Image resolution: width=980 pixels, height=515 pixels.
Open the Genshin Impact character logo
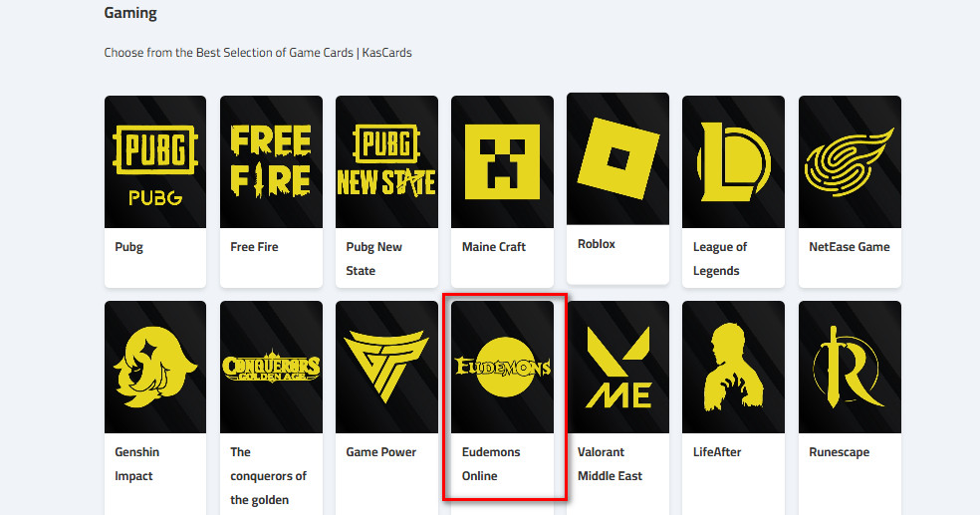(x=155, y=367)
